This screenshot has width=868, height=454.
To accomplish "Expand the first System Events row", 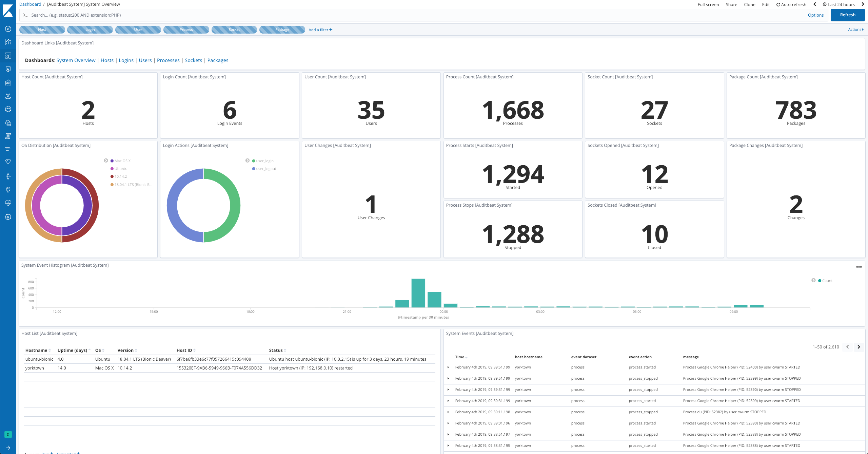I will point(448,367).
